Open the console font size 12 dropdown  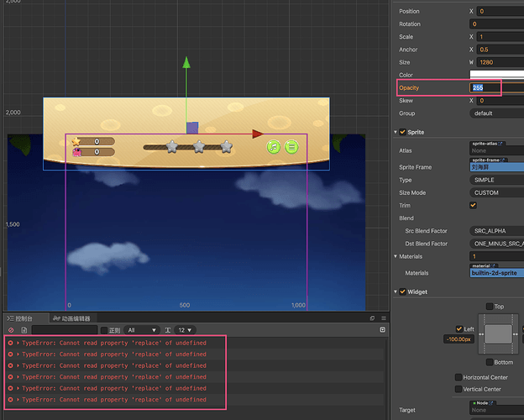(185, 330)
